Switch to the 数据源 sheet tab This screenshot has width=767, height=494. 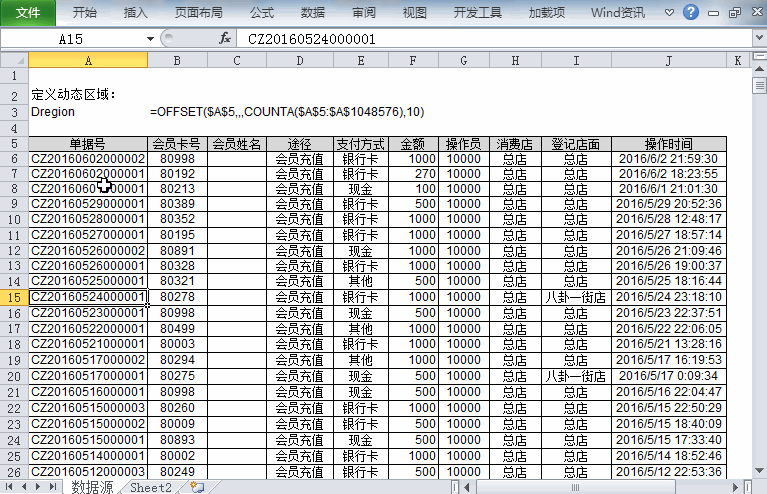pyautogui.click(x=92, y=487)
